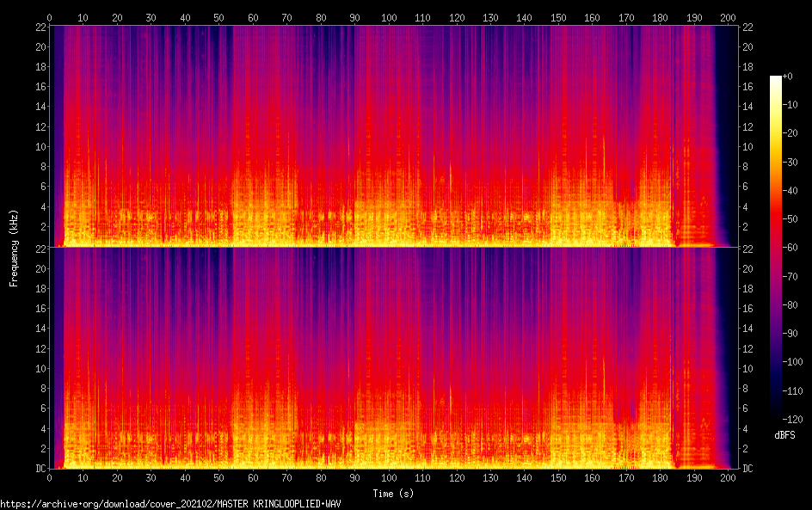
Task: Click the '-40' label on the dBFS scale
Action: tap(790, 191)
